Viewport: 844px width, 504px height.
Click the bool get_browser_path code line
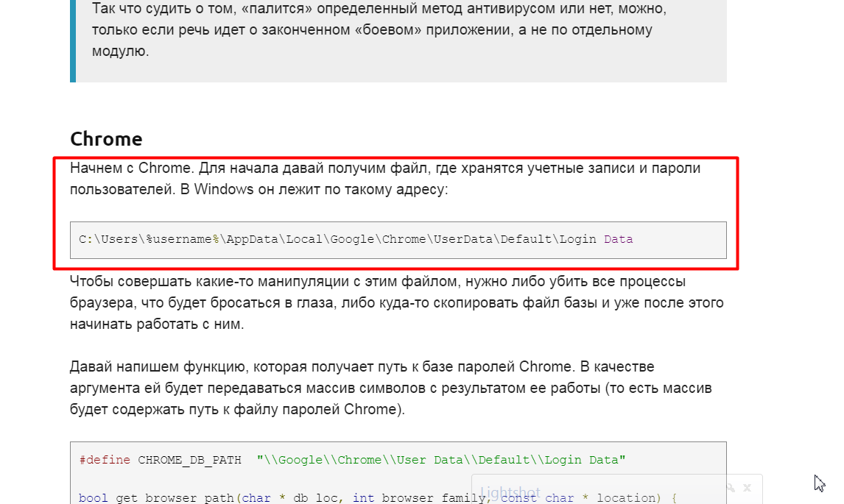pos(377,498)
